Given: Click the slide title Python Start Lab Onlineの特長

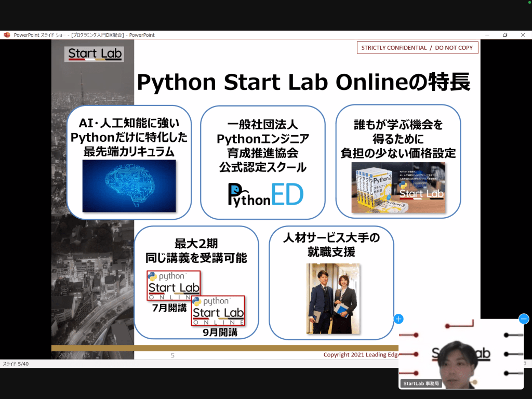Looking at the screenshot, I should click(303, 83).
